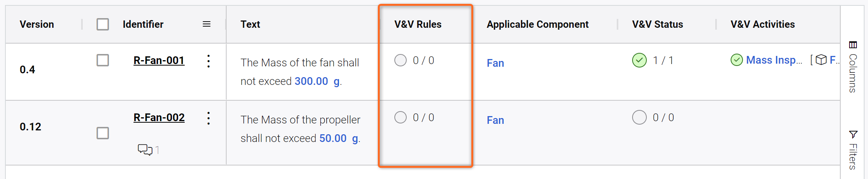Sort by the Version column header
This screenshot has width=868, height=179.
coord(37,24)
